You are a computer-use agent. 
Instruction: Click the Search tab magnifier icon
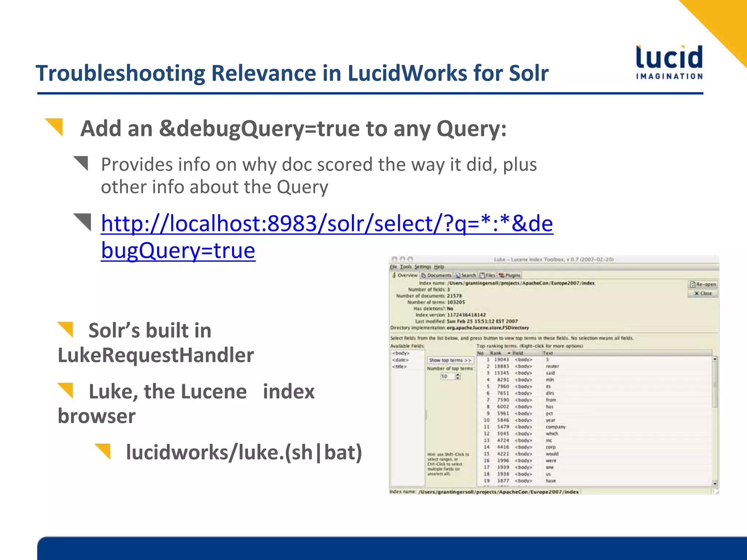[x=458, y=275]
